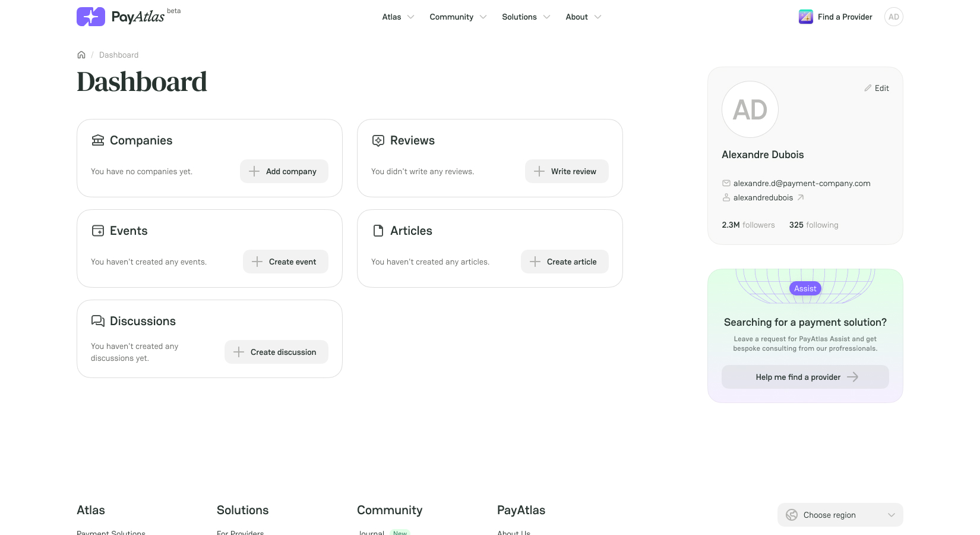Click the plus icon in Add company
Screen dimensions: 980x535
click(x=254, y=171)
